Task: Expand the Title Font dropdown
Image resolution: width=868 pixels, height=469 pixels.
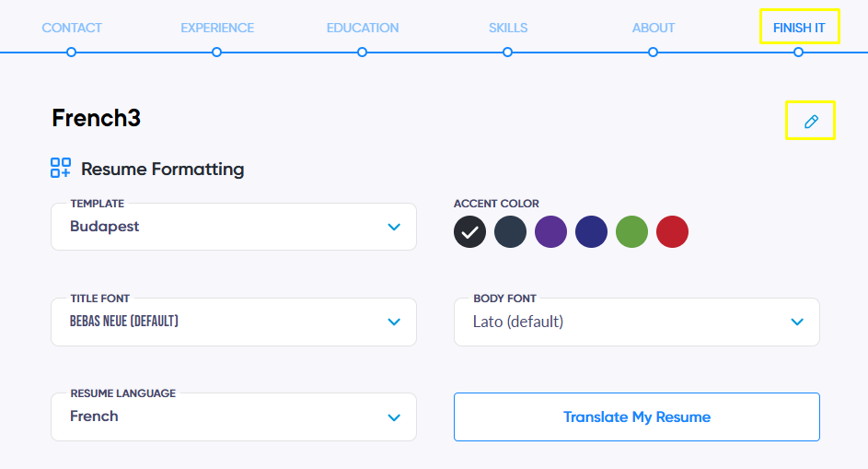Action: [234, 322]
